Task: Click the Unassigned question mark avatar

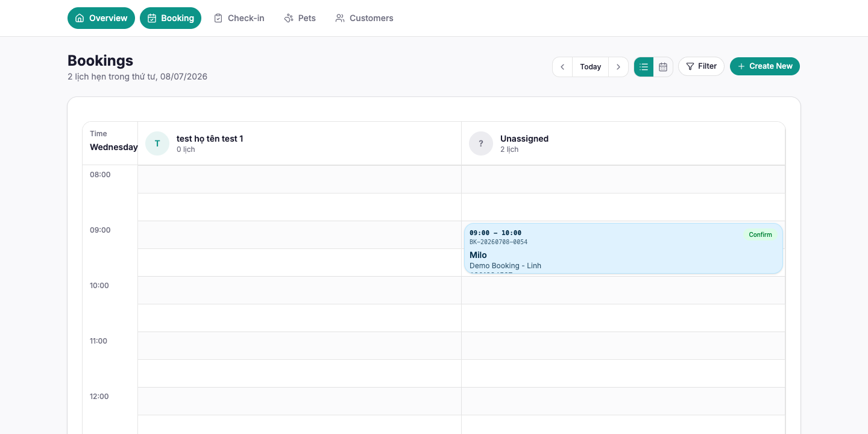Action: pyautogui.click(x=481, y=143)
